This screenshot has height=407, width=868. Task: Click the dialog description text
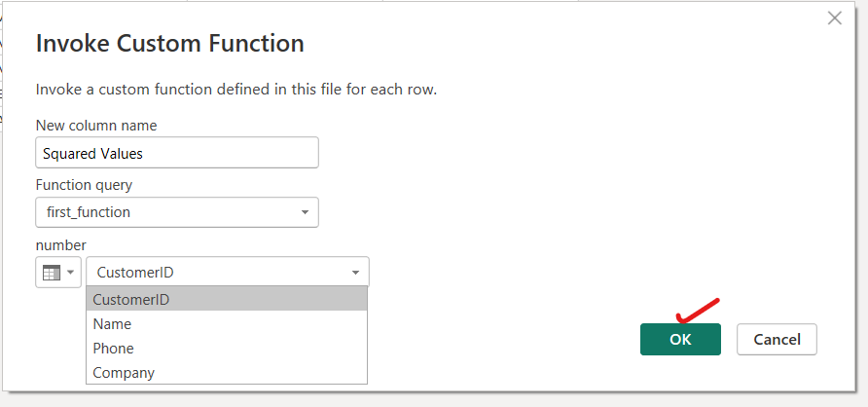(236, 90)
